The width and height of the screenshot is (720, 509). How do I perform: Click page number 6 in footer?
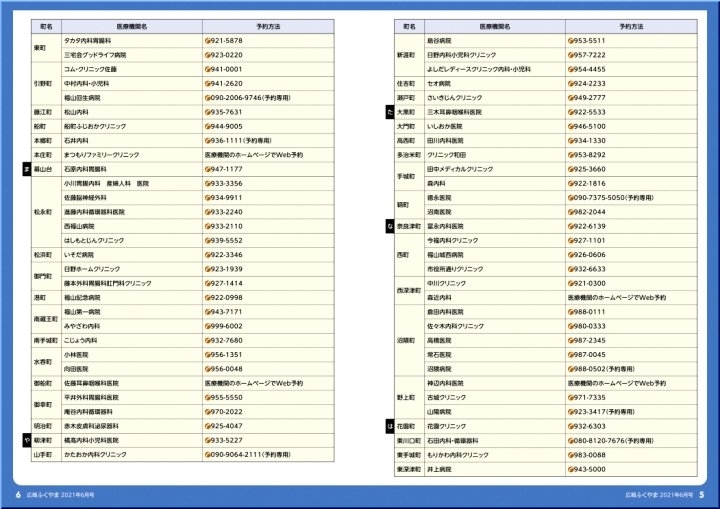click(17, 494)
